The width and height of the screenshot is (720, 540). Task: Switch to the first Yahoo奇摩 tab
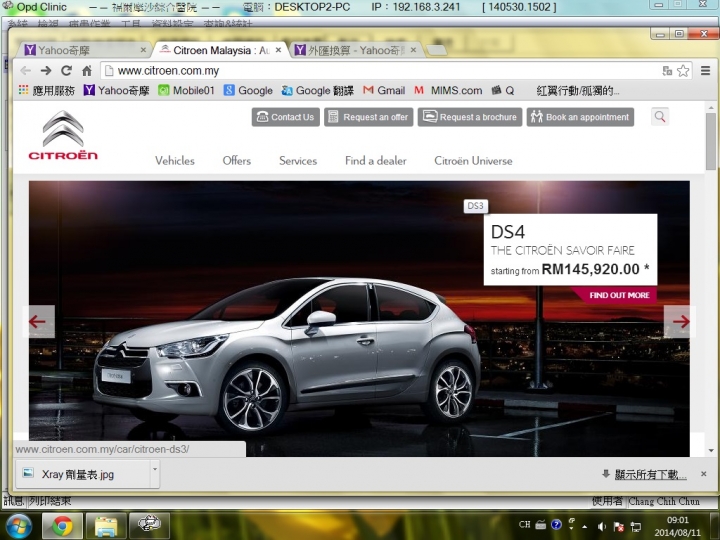coord(83,50)
